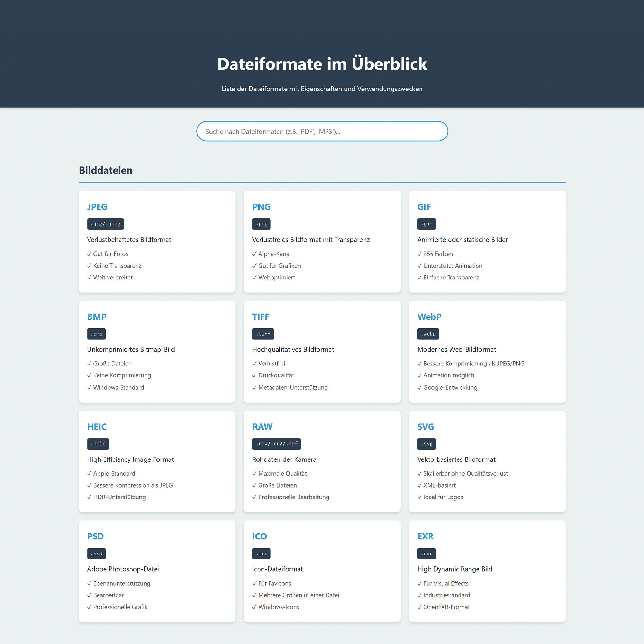Click the .exr extension badge
Screen dimensions: 644x644
point(426,554)
